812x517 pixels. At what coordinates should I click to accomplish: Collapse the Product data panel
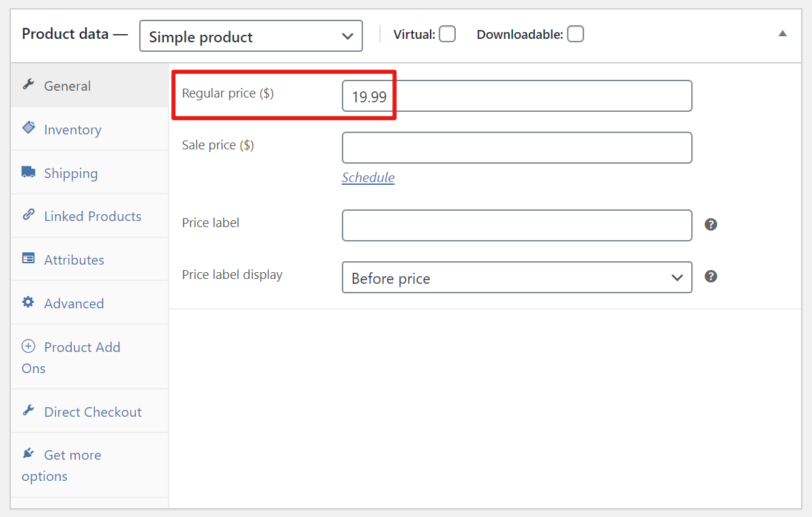[x=783, y=33]
